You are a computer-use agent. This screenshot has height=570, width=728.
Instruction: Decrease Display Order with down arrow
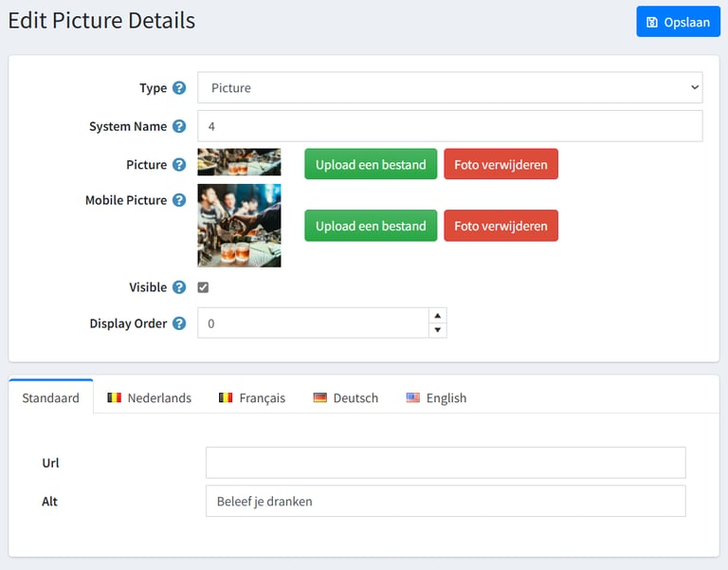[x=437, y=330]
